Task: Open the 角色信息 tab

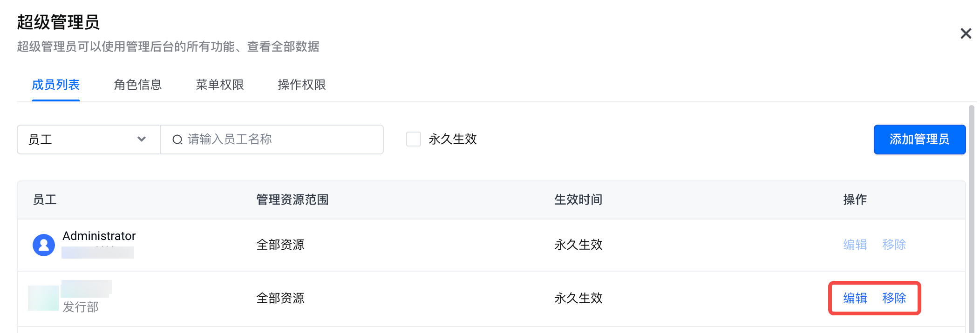Action: [x=137, y=85]
